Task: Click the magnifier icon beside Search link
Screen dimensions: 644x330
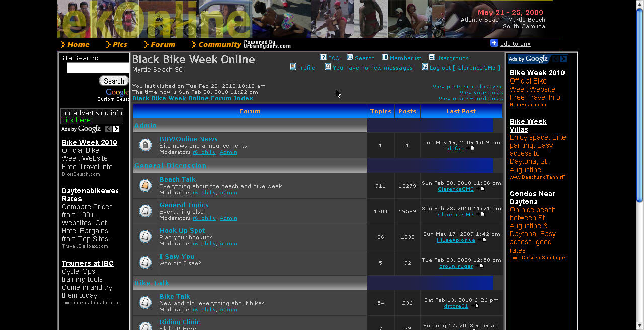Action: click(350, 57)
